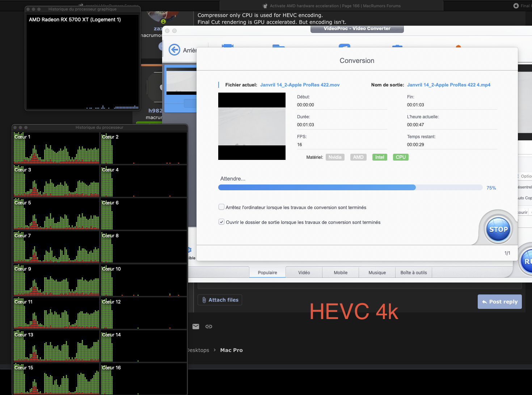The image size is (532, 395).
Task: Click the Historique du processeur window title
Action: pyautogui.click(x=100, y=127)
